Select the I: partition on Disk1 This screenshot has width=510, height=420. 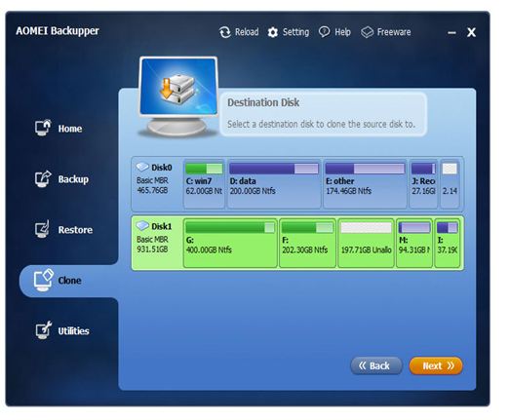[x=448, y=243]
